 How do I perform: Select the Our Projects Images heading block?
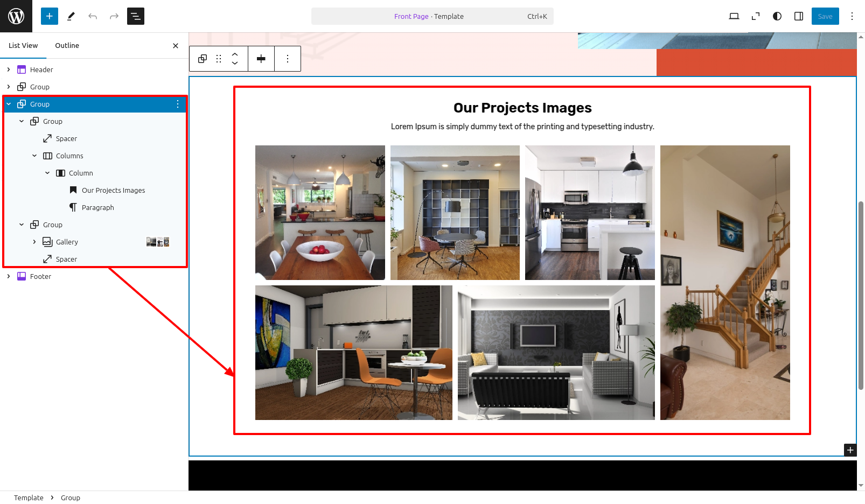(113, 190)
